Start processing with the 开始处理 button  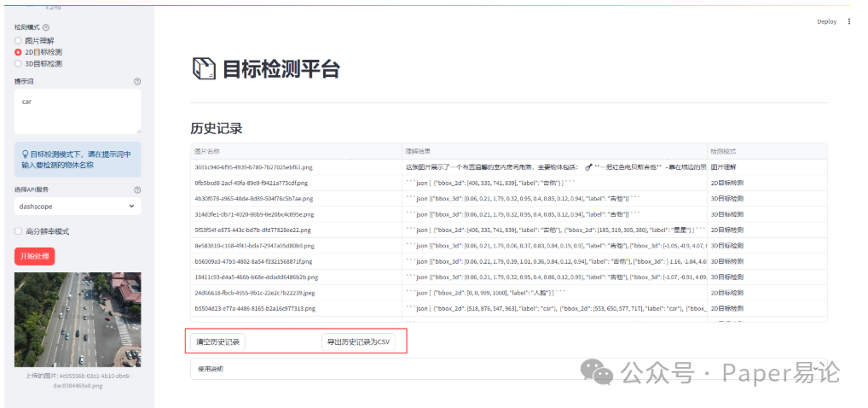[34, 256]
